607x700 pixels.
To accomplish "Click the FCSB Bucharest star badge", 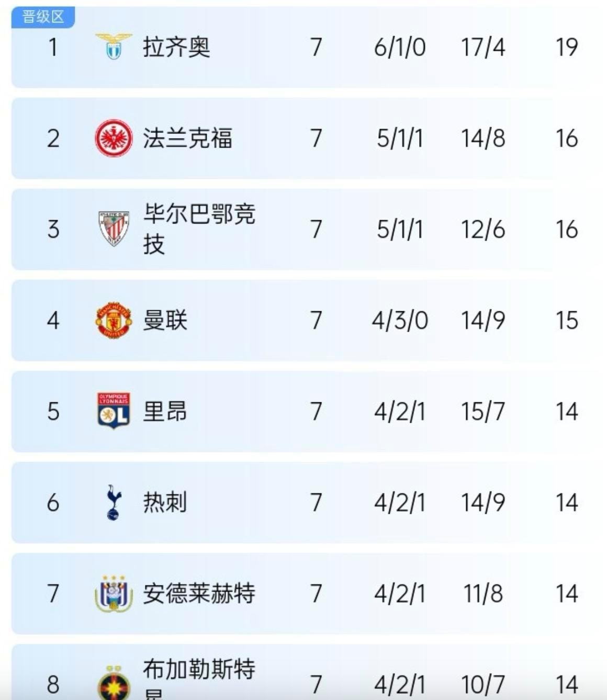I will coord(114,683).
